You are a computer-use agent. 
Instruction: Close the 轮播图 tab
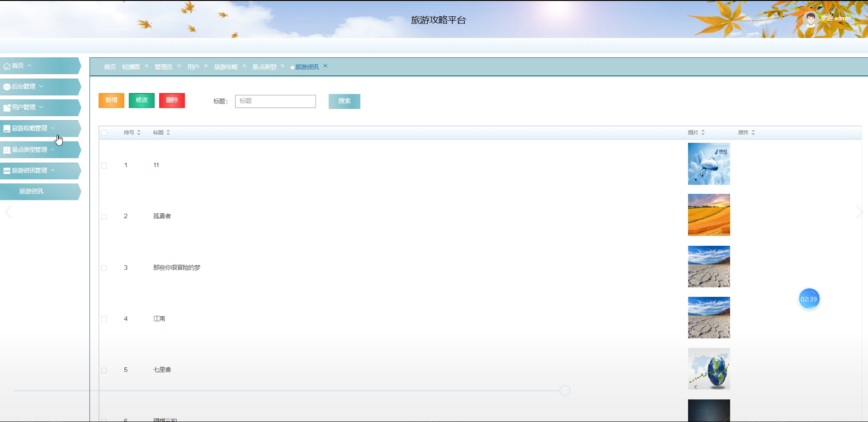[146, 66]
